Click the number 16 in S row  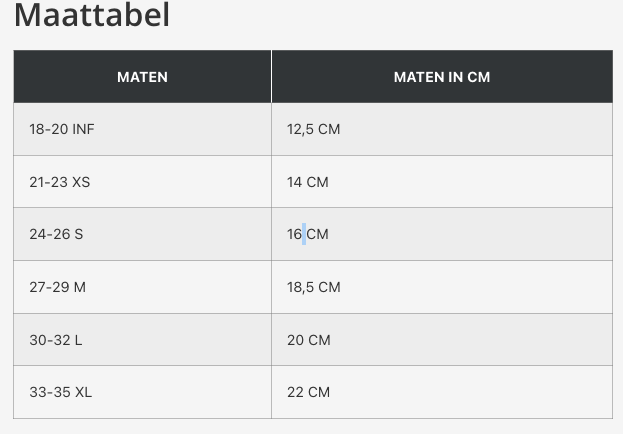click(x=294, y=234)
